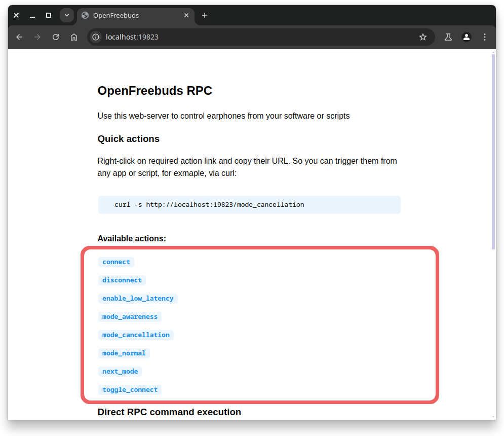This screenshot has width=504, height=436.
Task: Click the back navigation arrow
Action: click(x=19, y=37)
